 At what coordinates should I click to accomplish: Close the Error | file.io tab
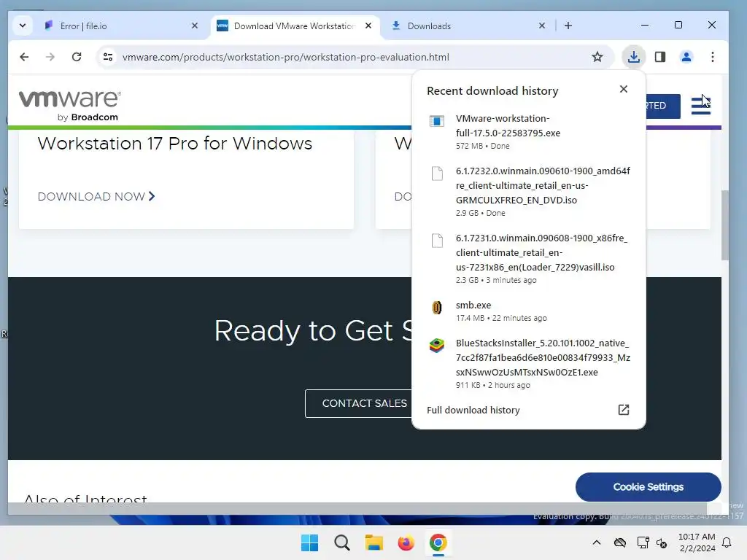194,26
